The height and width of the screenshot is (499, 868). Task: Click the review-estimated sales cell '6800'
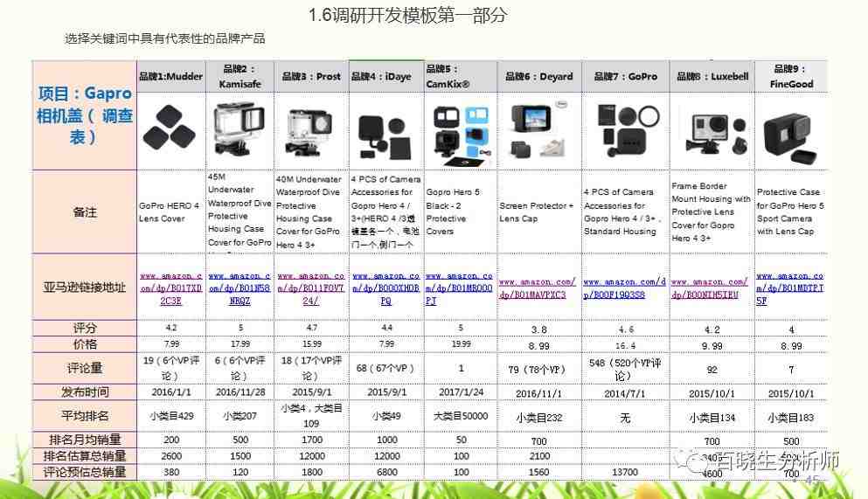pos(386,472)
